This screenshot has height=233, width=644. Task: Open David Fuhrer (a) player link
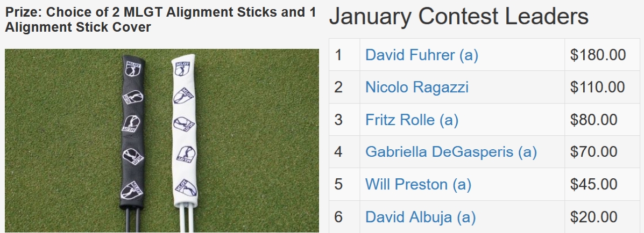point(421,55)
